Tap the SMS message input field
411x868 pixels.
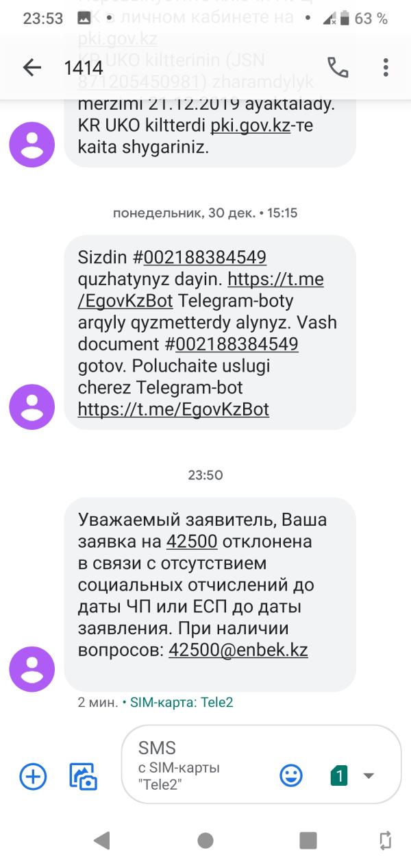pos(199,764)
